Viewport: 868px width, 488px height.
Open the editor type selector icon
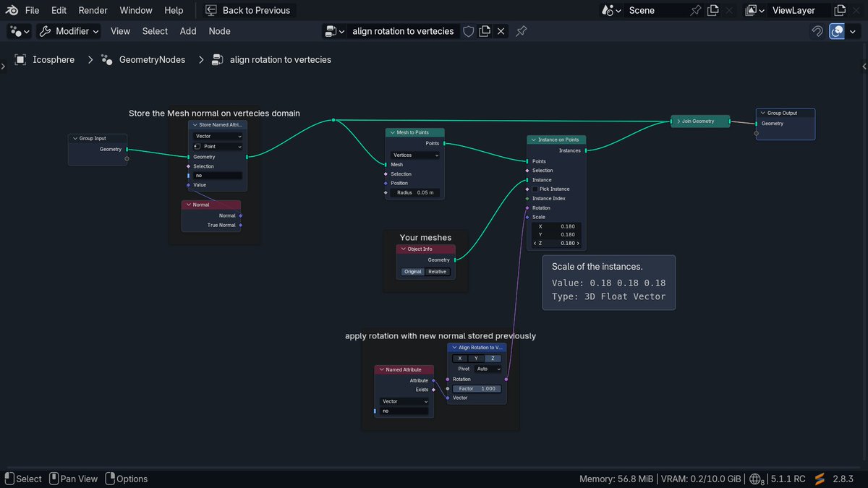pyautogui.click(x=19, y=31)
